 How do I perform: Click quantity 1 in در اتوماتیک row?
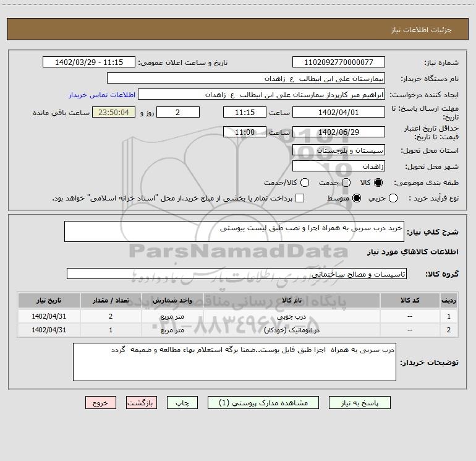click(x=111, y=330)
